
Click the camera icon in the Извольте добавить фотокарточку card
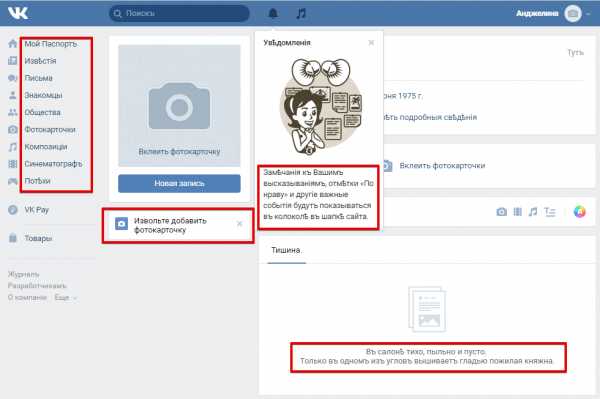(121, 224)
